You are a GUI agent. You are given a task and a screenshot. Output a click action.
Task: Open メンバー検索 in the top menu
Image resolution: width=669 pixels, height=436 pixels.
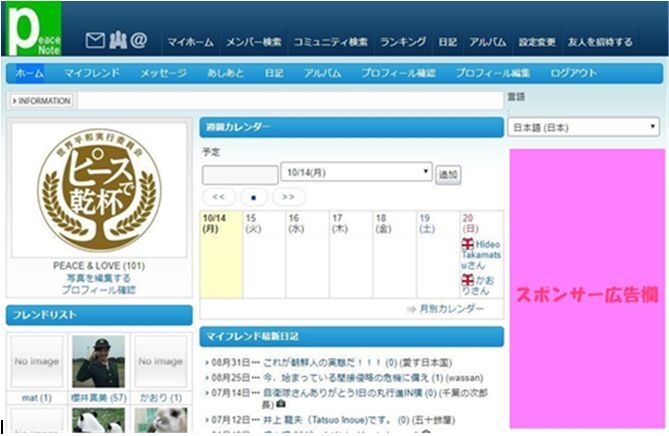coord(253,42)
